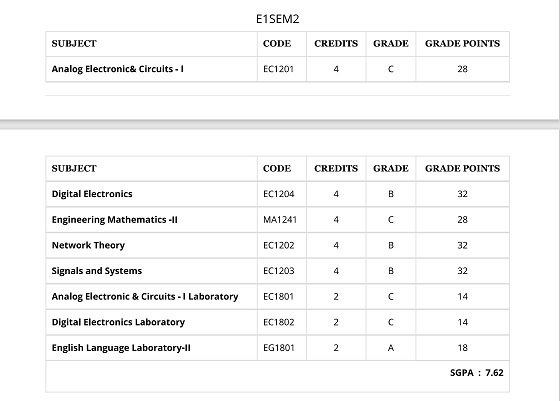Select the Analog Electronic& Circuits - I subject

[118, 69]
